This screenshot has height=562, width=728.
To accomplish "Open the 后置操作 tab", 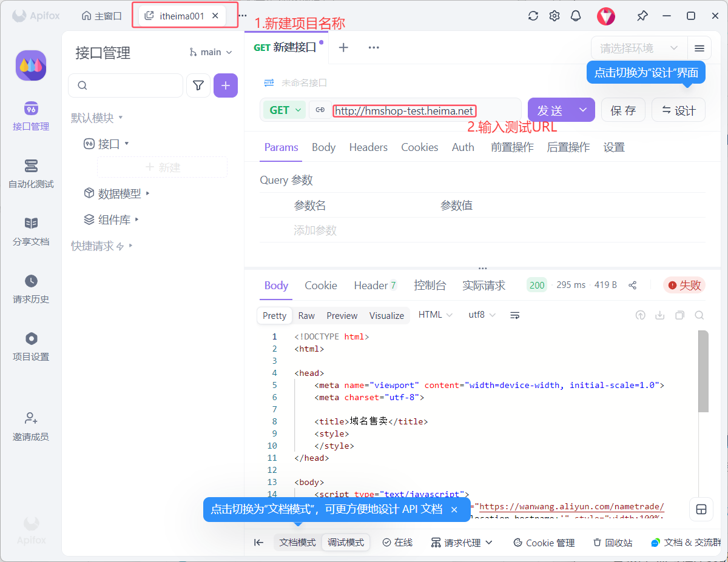I will pos(568,147).
